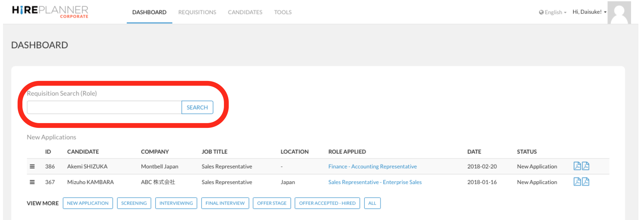Open Sales Representative - Enterprise Sales link
Image resolution: width=644 pixels, height=220 pixels.
click(375, 182)
